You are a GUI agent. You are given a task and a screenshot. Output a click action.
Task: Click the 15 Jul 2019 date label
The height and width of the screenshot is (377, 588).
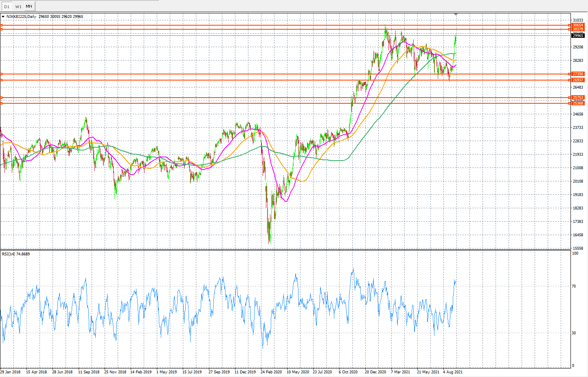[x=192, y=372]
